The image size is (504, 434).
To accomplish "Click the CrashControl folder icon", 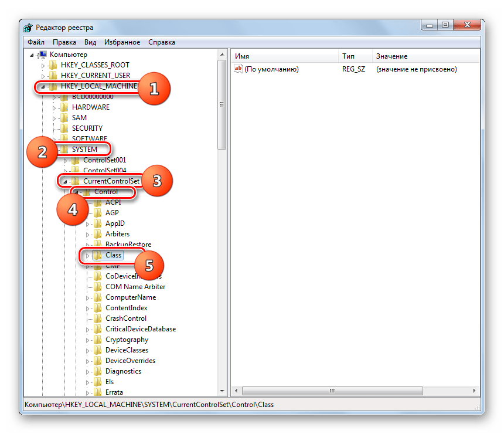I will click(x=97, y=318).
